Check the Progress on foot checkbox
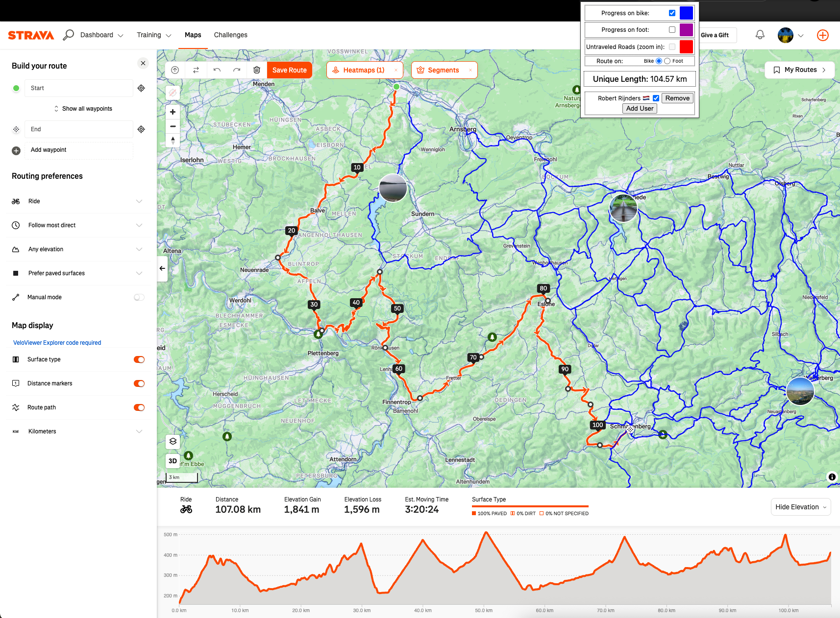The image size is (840, 618). 672,30
